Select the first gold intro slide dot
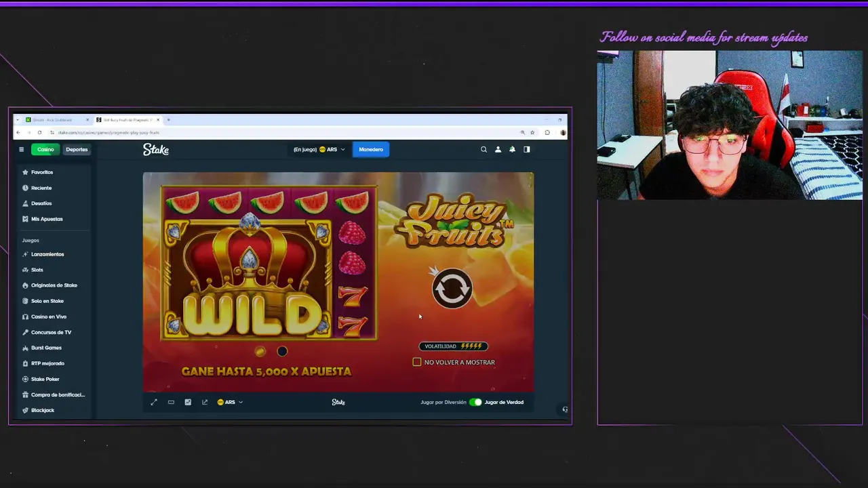Screen dimensions: 868x488 [260, 351]
